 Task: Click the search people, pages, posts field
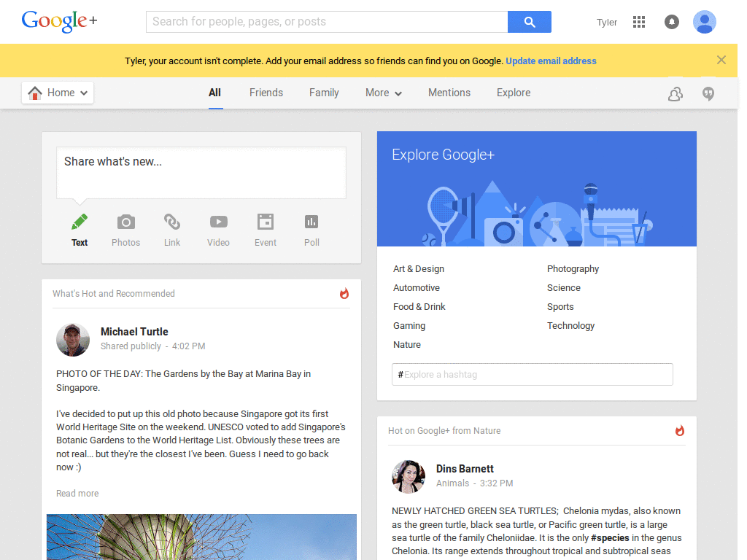tap(327, 22)
